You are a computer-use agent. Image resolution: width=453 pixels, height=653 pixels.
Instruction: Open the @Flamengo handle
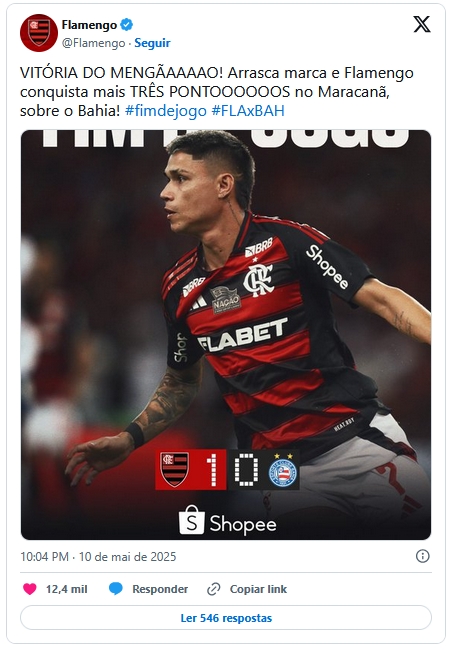(93, 43)
